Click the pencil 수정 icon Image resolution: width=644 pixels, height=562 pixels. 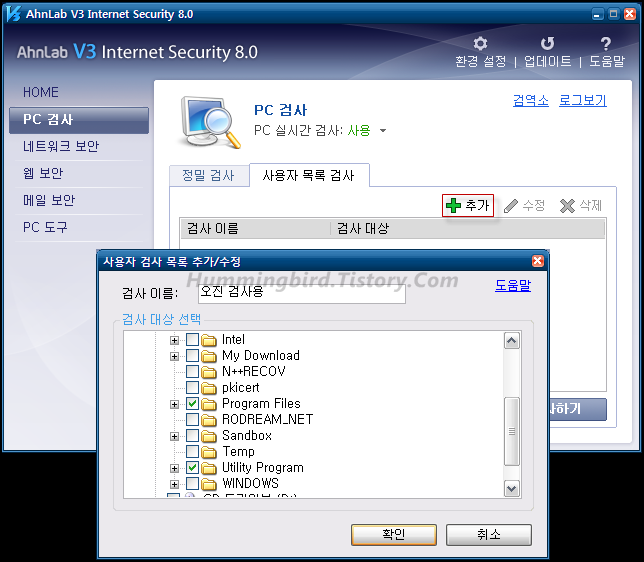coord(511,206)
